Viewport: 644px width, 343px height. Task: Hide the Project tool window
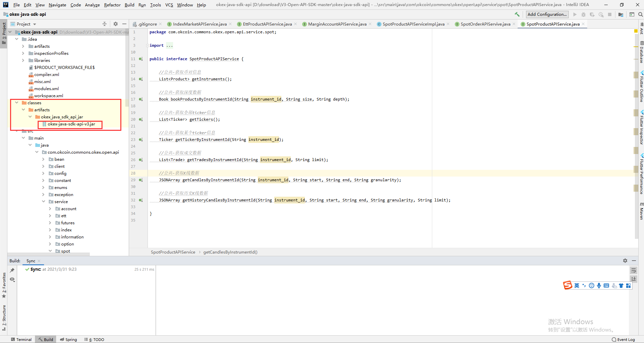pyautogui.click(x=124, y=24)
